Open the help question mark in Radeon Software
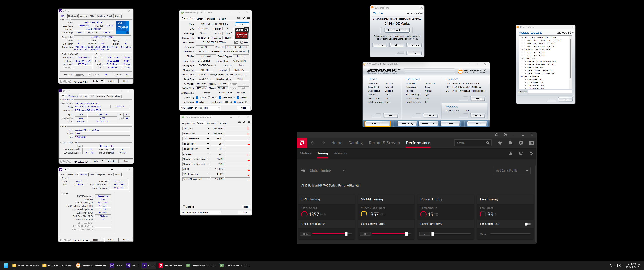Screen dimensions: 644x270 click(x=505, y=135)
